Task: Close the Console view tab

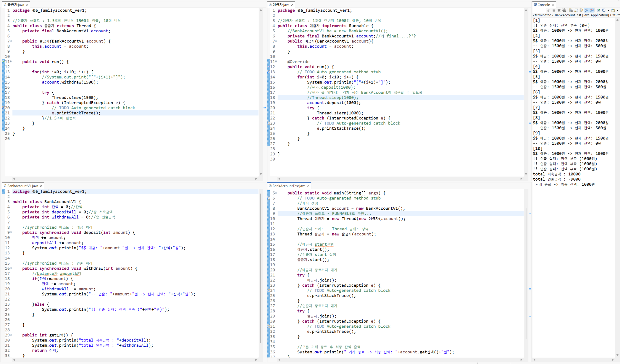Action: click(553, 5)
